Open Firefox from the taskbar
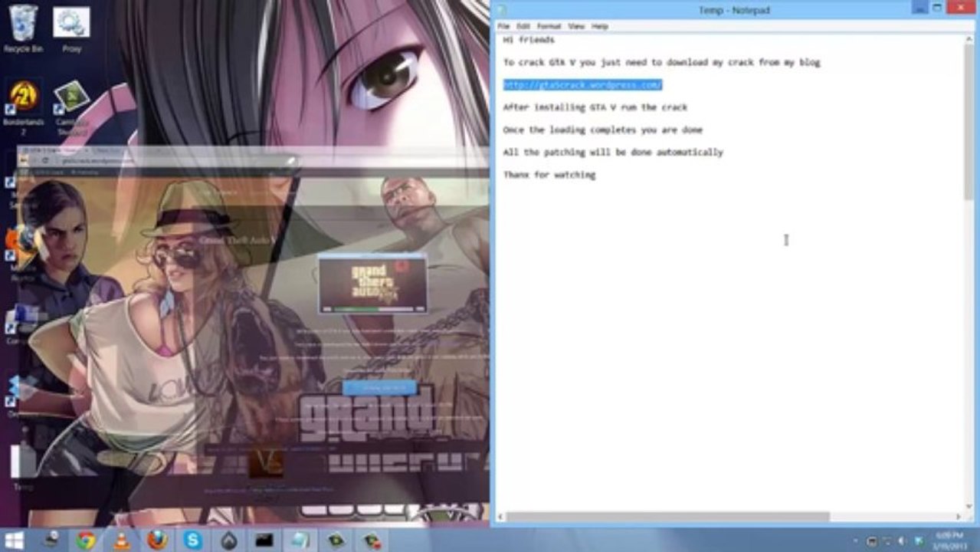Screen dimensions: 980x552 pyautogui.click(x=157, y=540)
